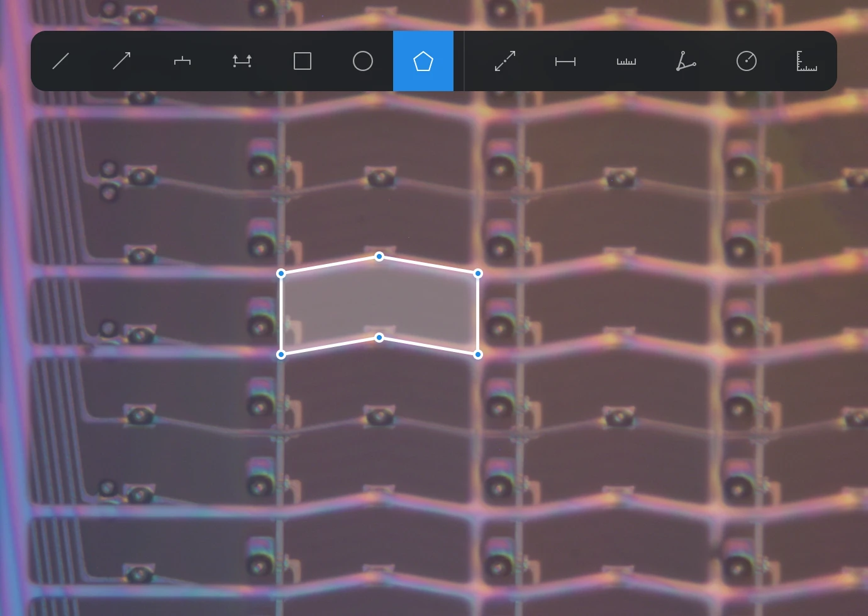
Task: Select the arrow drawing tool
Action: 121,61
